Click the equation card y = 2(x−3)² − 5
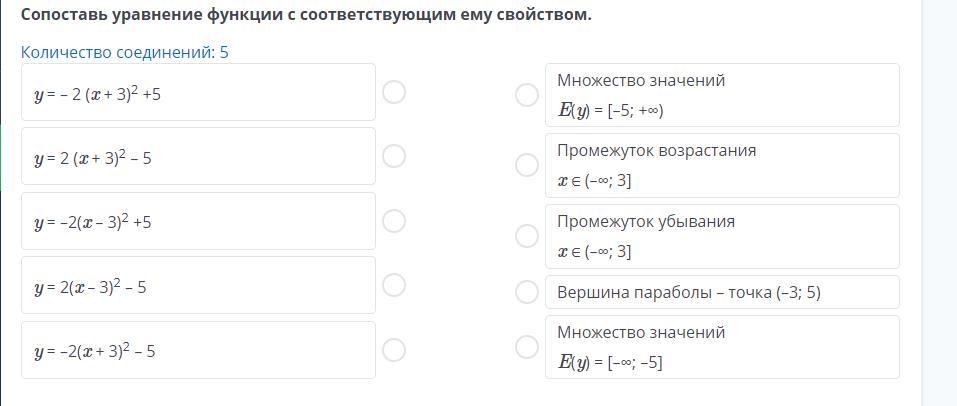 click(198, 286)
